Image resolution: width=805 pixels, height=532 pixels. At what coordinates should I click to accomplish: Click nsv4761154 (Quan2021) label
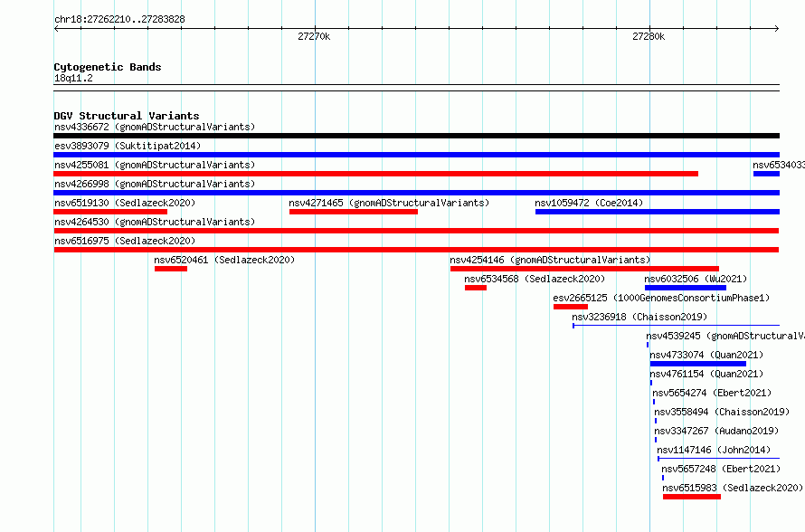706,374
